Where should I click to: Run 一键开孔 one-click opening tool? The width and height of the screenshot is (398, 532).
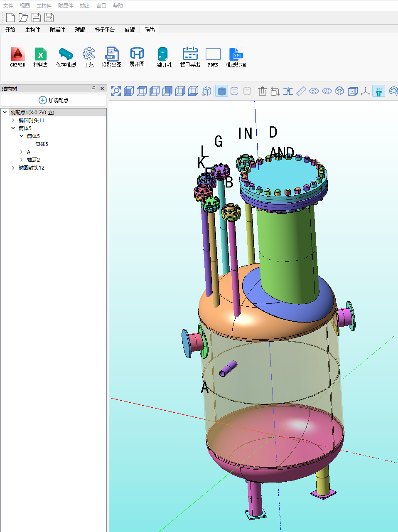click(x=162, y=57)
